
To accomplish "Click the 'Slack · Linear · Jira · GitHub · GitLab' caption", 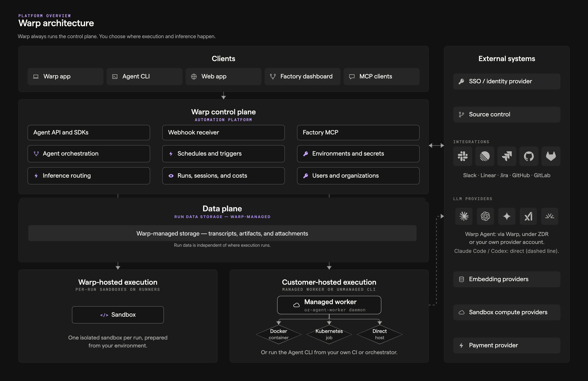I will tap(507, 175).
